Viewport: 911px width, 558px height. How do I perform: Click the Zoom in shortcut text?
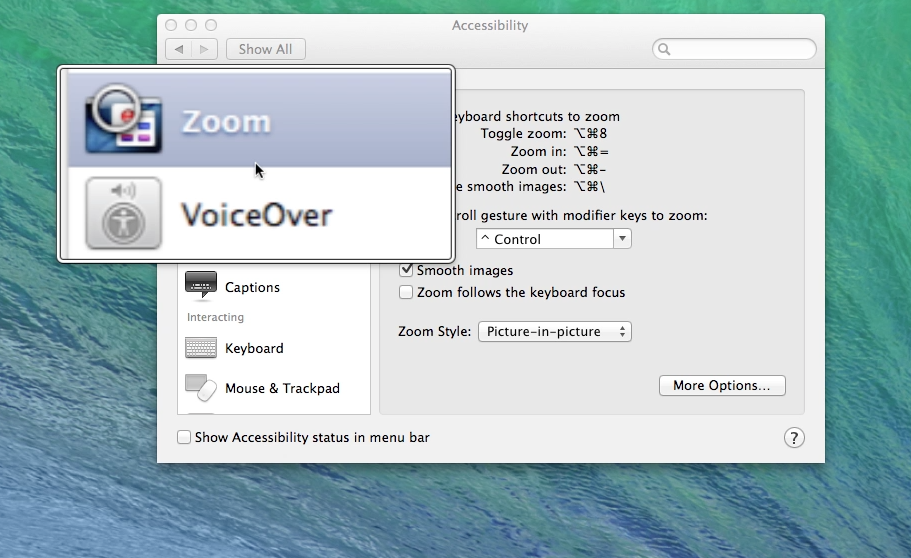tap(559, 152)
